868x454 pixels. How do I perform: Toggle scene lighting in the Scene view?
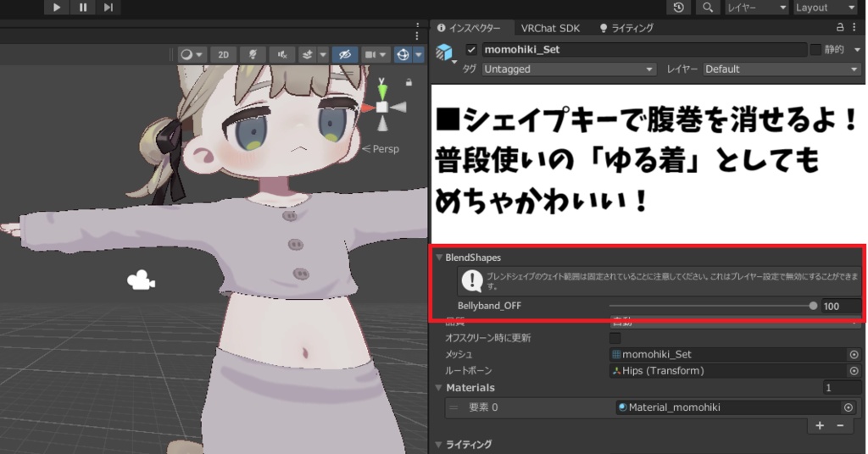253,54
